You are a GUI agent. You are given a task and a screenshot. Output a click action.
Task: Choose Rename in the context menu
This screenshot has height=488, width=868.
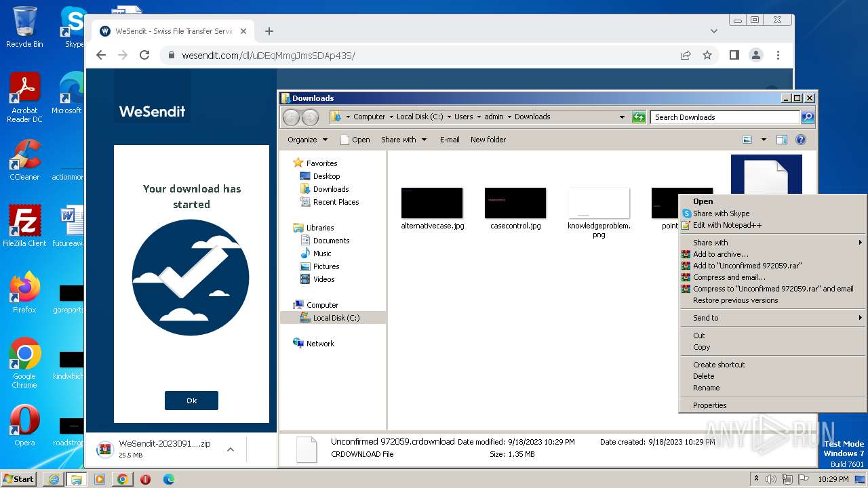773,388
